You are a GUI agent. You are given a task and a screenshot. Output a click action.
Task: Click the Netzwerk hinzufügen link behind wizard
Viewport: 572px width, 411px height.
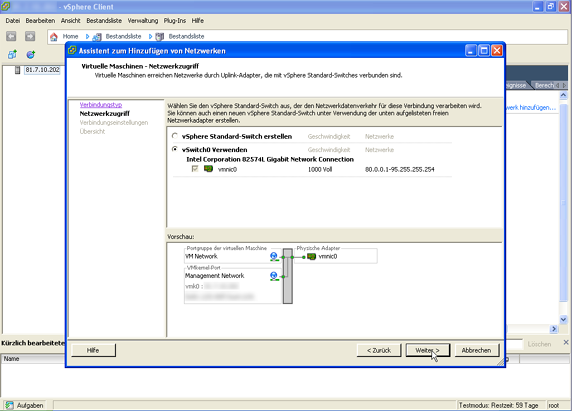click(x=531, y=108)
